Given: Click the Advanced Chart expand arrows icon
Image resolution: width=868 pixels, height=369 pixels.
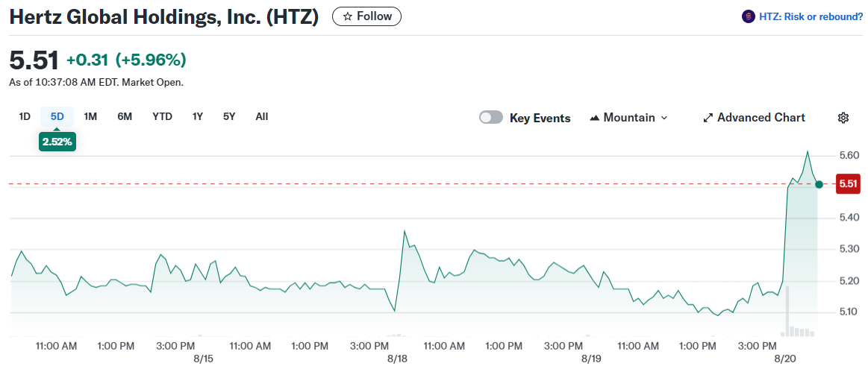Looking at the screenshot, I should (708, 118).
